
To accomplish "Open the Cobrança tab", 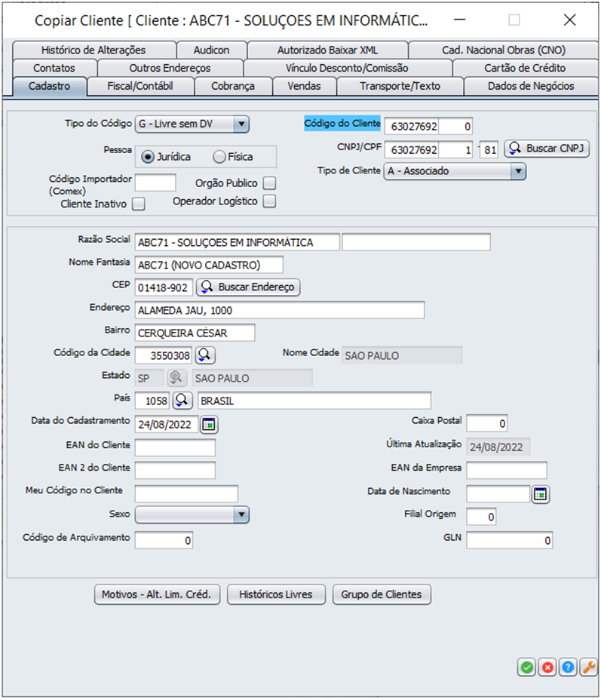I will click(233, 86).
